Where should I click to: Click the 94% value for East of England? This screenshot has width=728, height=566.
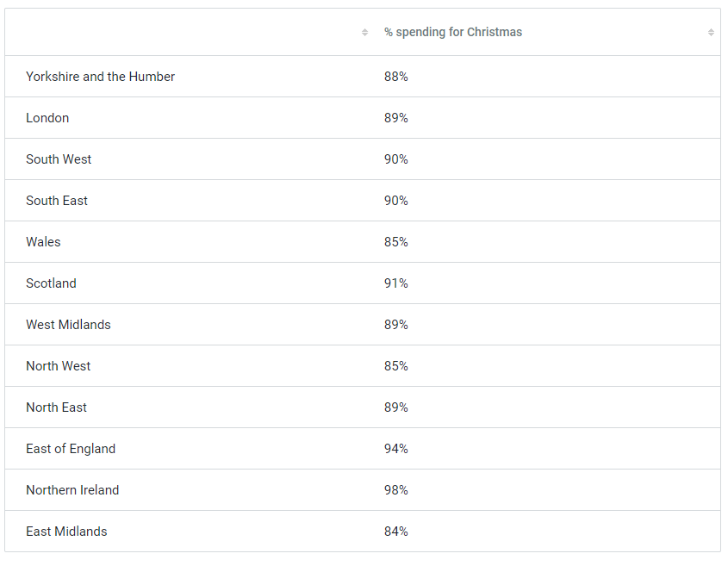coord(396,449)
